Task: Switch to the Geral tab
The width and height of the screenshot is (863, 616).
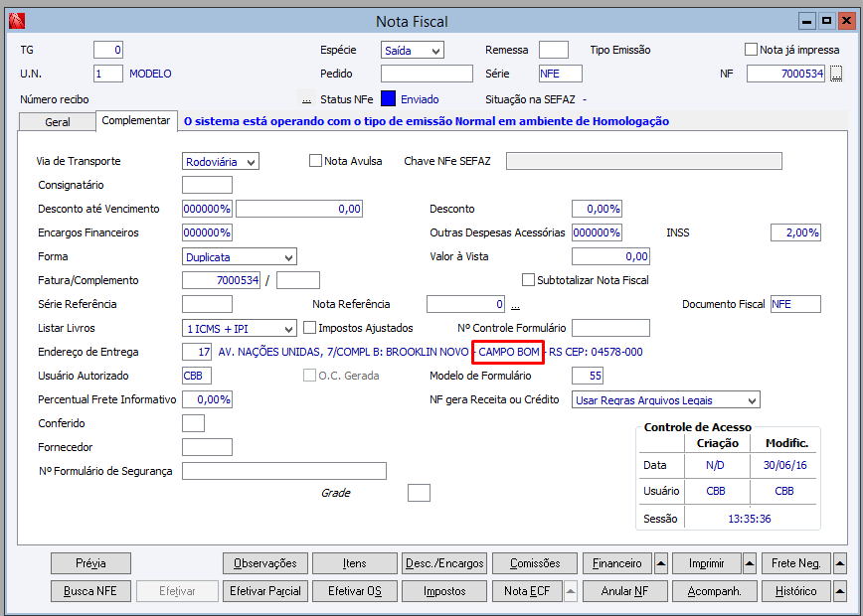Action: click(x=58, y=122)
